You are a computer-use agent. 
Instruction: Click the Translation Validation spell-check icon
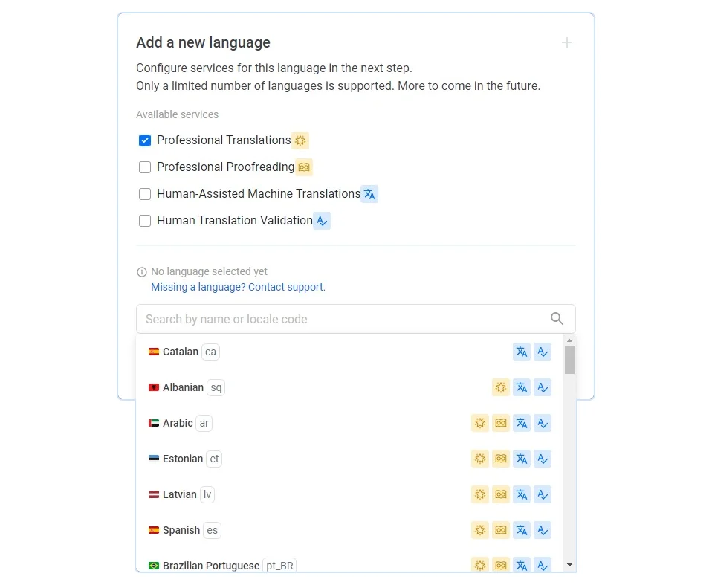(322, 221)
